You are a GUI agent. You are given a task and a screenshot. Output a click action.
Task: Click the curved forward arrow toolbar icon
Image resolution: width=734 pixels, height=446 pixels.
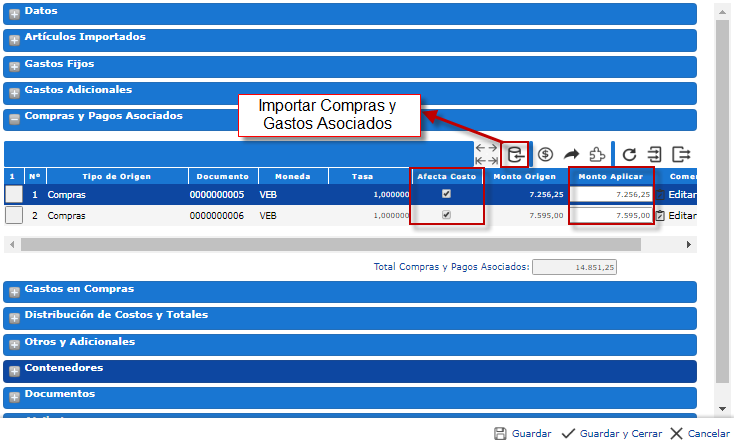pyautogui.click(x=571, y=154)
